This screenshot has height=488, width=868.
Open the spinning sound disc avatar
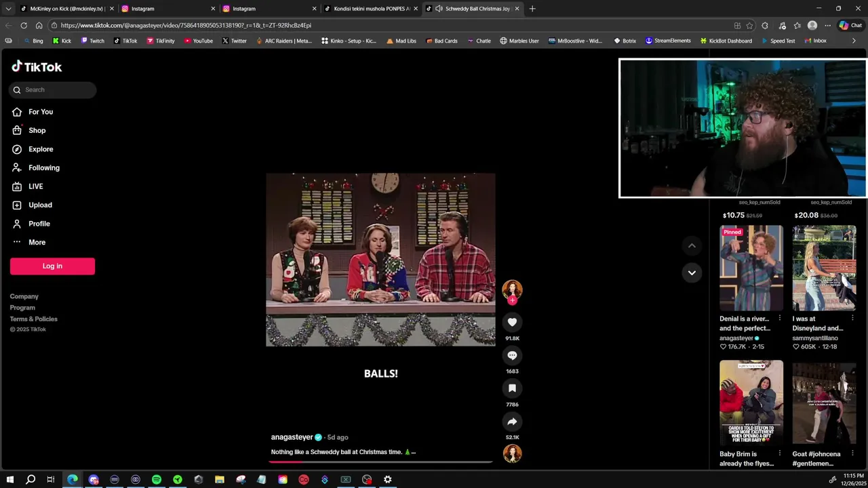(x=512, y=453)
